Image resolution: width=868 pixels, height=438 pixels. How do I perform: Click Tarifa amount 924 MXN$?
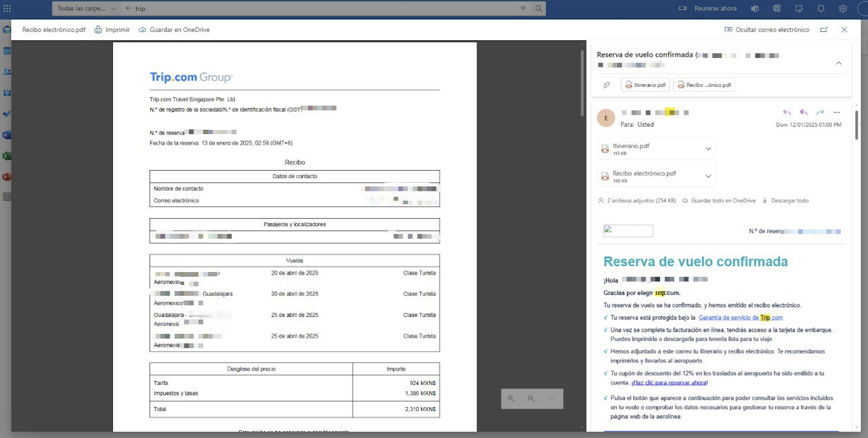(423, 383)
